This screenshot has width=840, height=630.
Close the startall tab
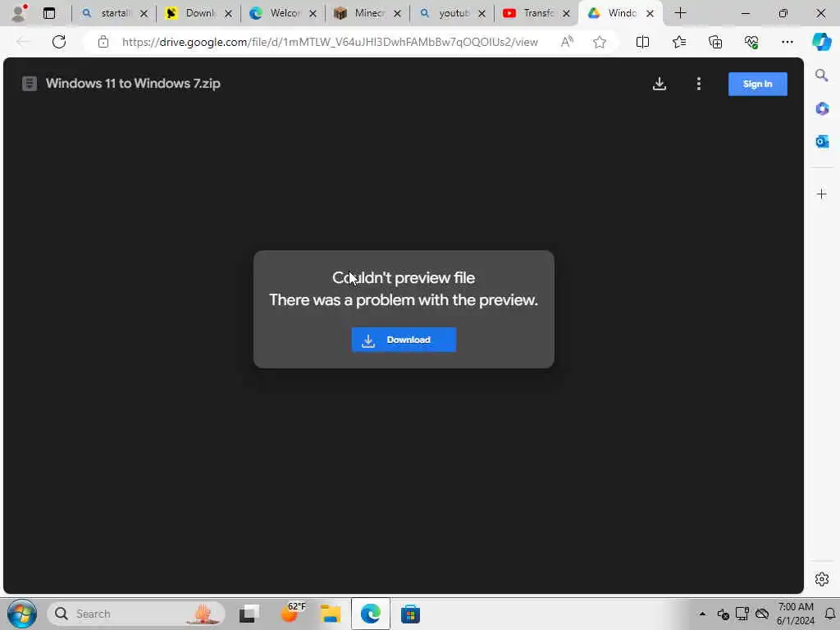(x=144, y=13)
